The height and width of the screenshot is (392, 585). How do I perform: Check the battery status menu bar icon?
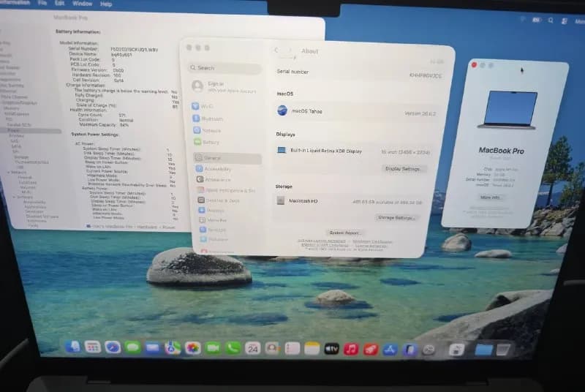[537, 20]
